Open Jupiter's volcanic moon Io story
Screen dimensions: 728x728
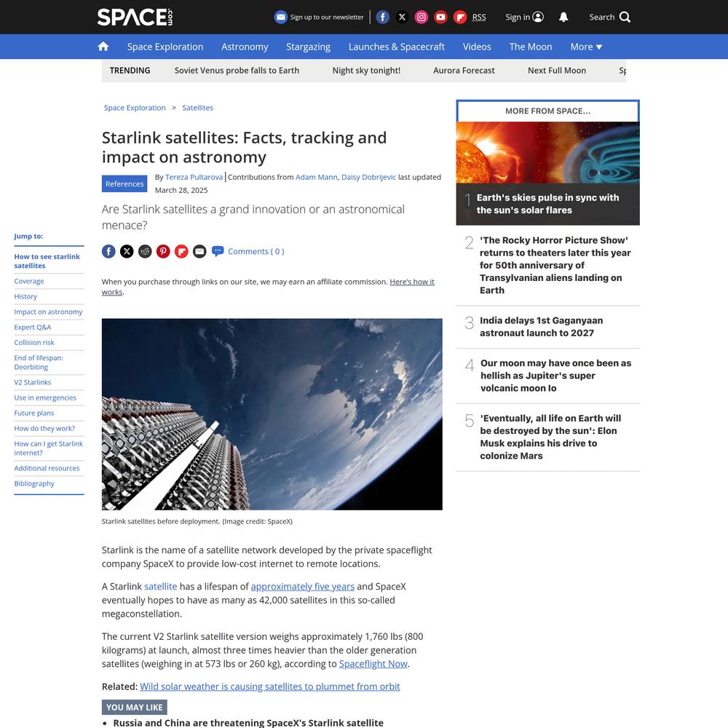(555, 376)
